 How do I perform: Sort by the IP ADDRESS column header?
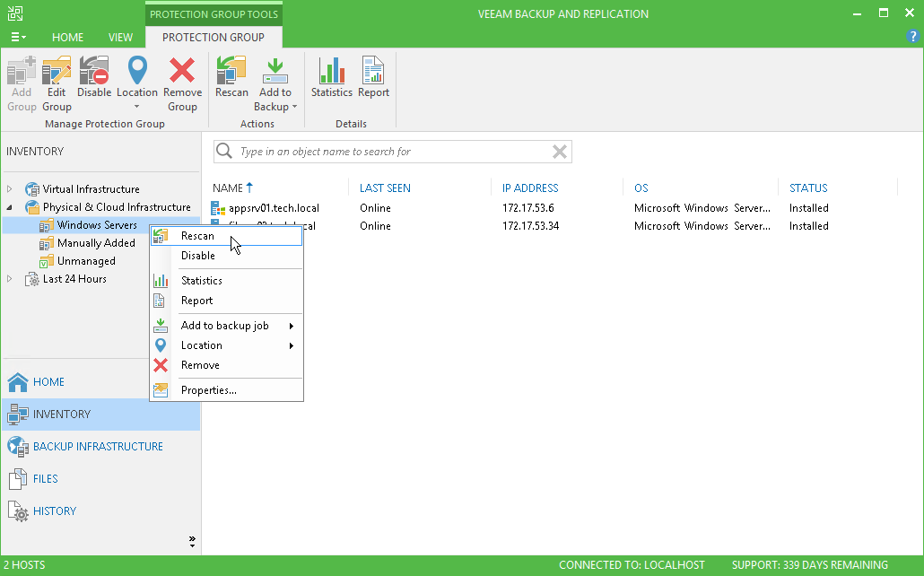[x=530, y=188]
